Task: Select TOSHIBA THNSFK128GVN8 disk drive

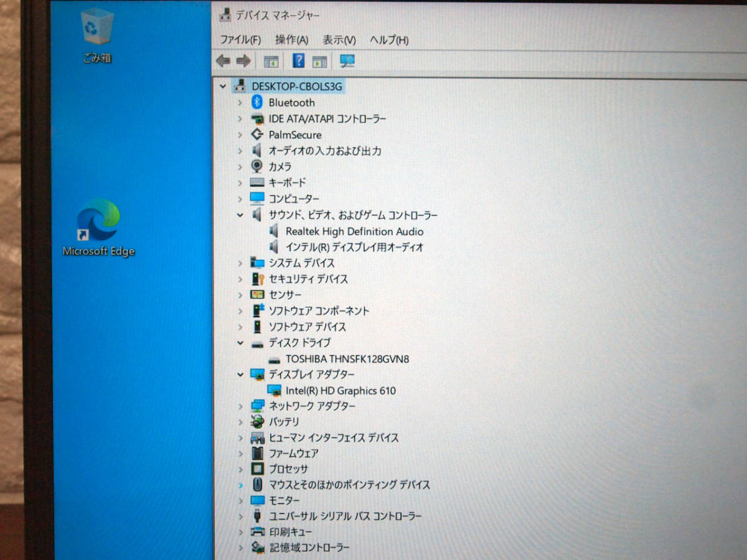Action: point(347,359)
